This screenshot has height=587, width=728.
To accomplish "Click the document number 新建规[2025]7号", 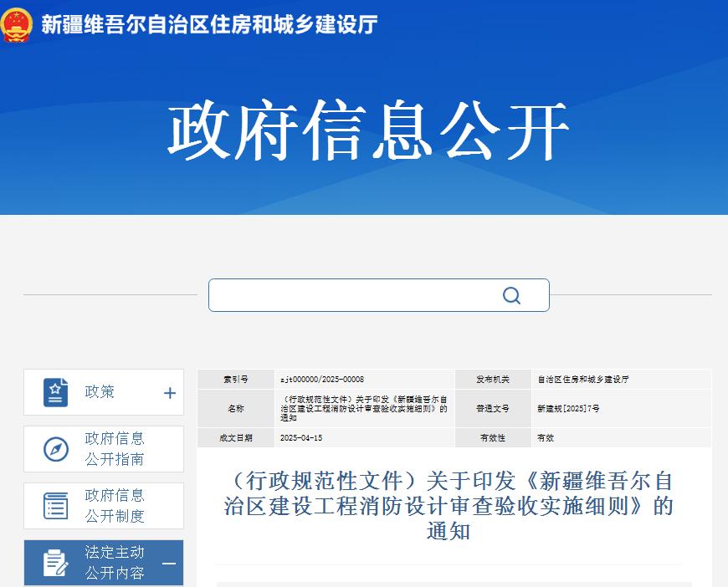I will point(568,409).
